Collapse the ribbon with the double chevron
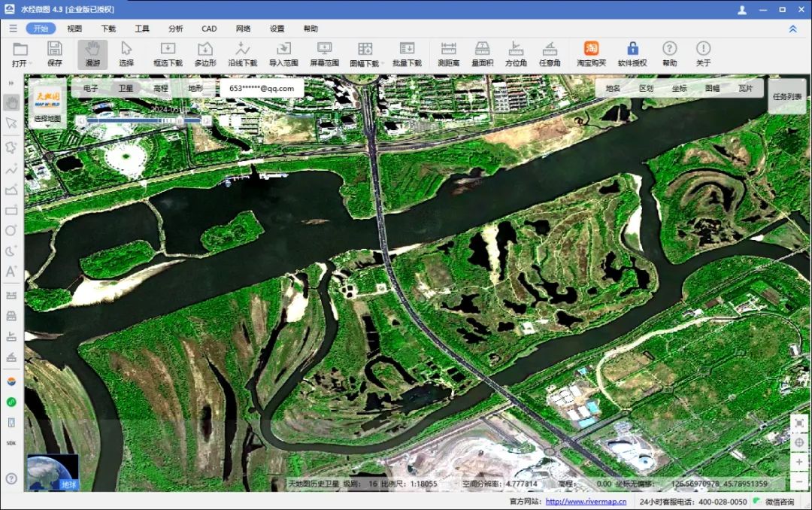This screenshot has height=510, width=812. tap(793, 29)
